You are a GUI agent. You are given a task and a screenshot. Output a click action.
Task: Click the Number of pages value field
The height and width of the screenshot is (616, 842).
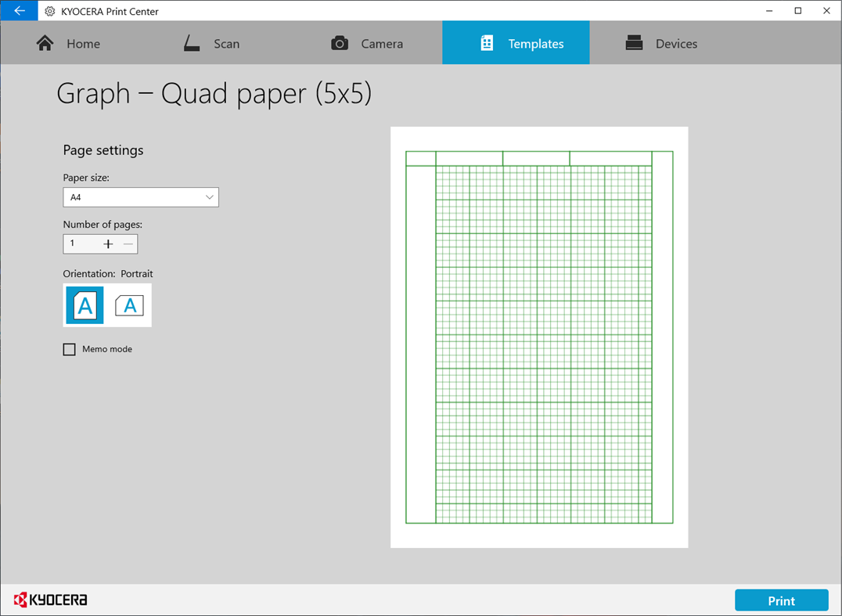(x=78, y=243)
